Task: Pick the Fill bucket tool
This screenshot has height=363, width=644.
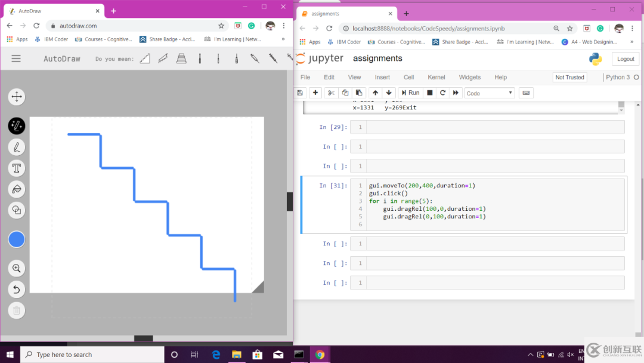Action: point(17,189)
